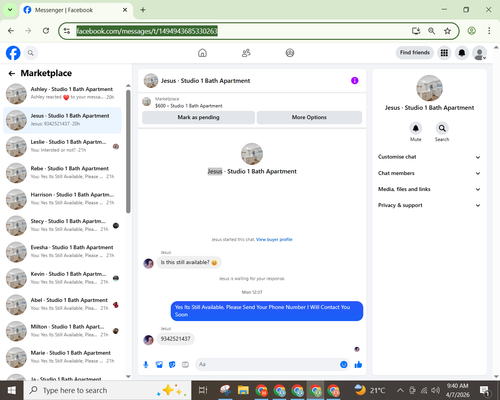Viewport: 500px width, 400px height.
Task: Open the taskbar notification center icon
Action: pos(484,390)
